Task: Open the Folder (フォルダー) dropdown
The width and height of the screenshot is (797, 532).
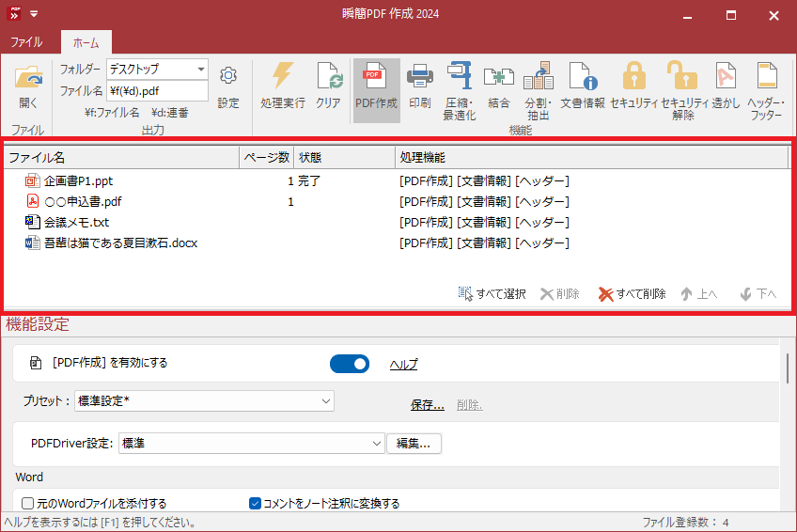Action: click(201, 69)
